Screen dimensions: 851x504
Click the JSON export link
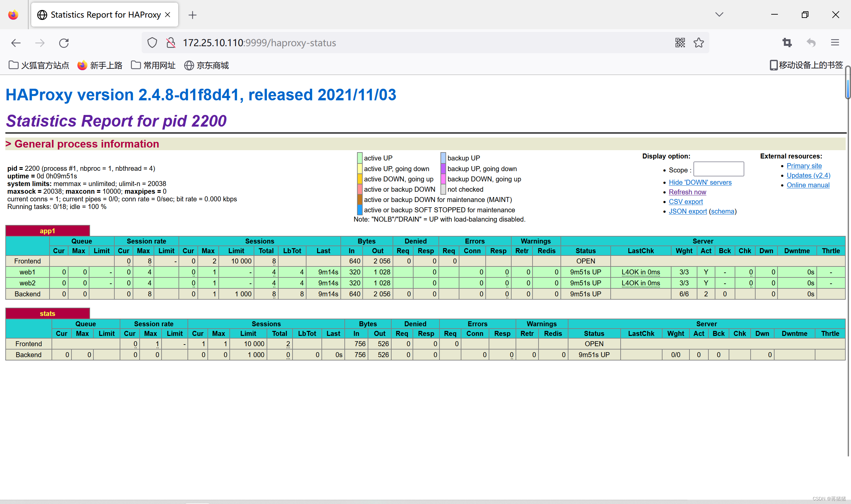(x=687, y=211)
